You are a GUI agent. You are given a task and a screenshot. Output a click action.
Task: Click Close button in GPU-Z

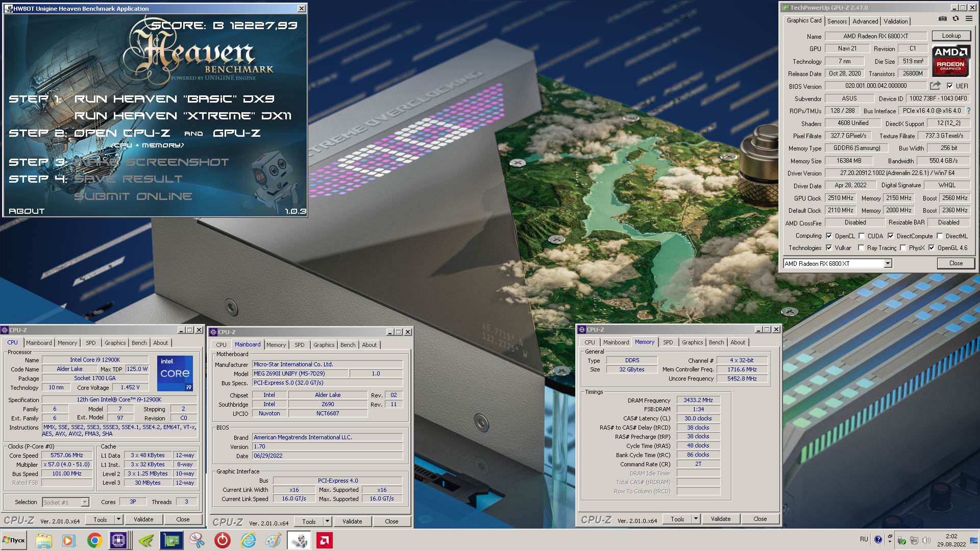point(956,263)
